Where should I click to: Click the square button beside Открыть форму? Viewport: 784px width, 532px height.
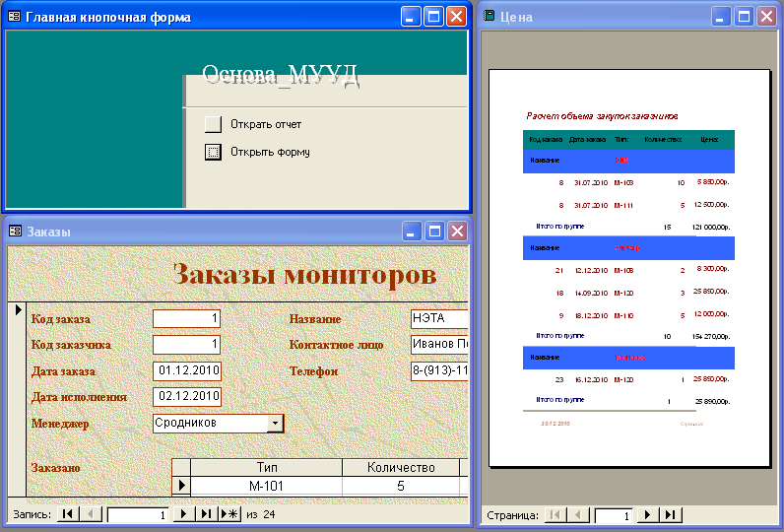click(x=213, y=152)
